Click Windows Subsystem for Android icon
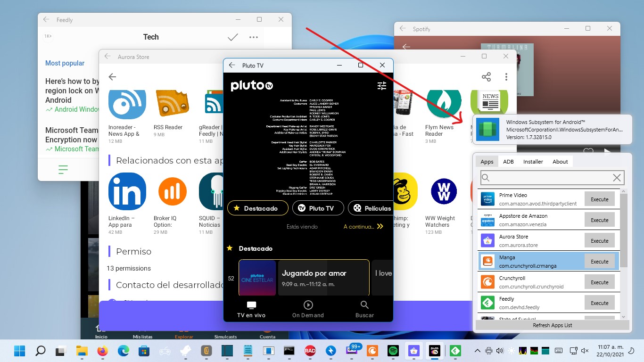Image resolution: width=644 pixels, height=362 pixels. [487, 130]
